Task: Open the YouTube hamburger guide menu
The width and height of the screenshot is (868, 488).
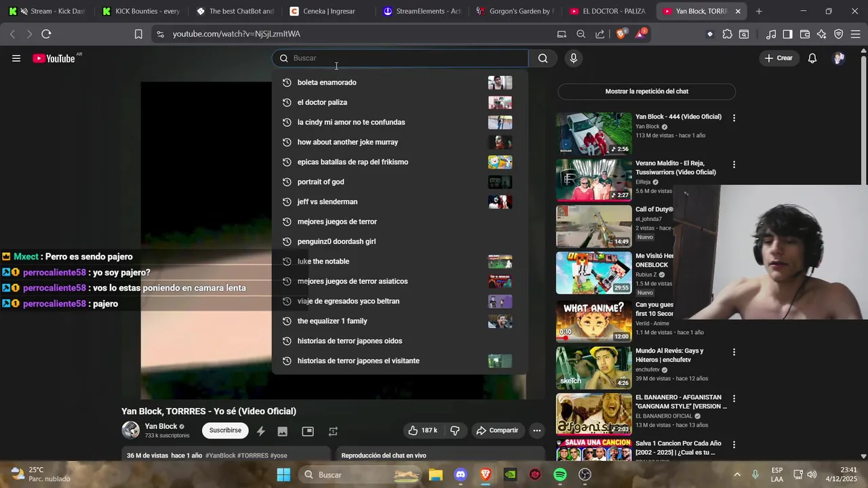Action: (x=16, y=58)
